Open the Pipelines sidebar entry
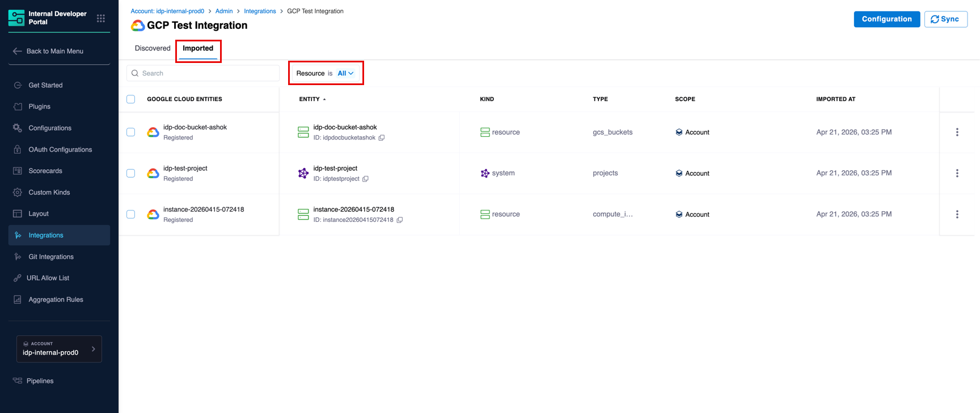Screen dimensions: 980x413 coord(59,381)
